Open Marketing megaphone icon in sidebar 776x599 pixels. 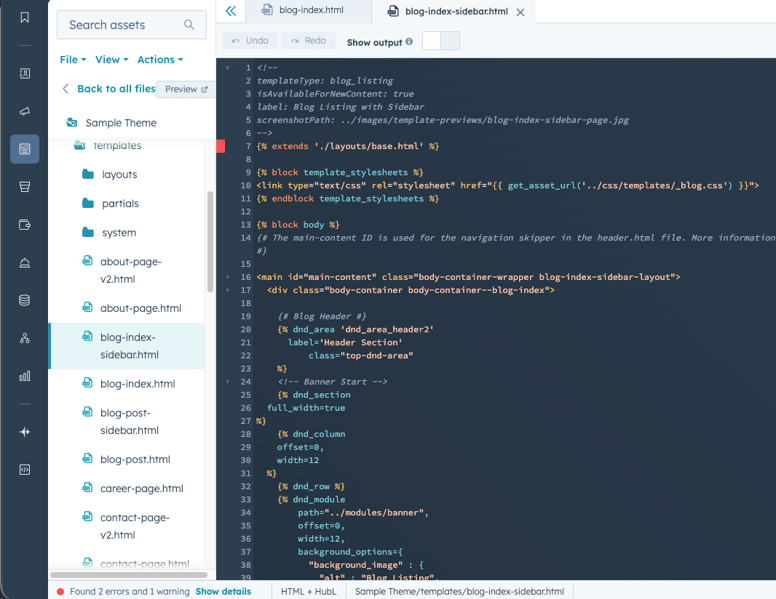(x=24, y=111)
